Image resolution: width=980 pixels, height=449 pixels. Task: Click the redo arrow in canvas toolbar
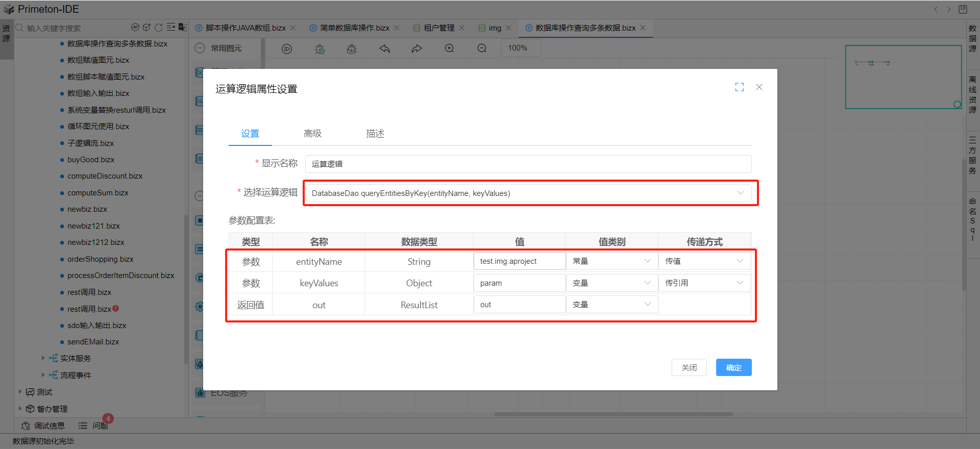(x=417, y=49)
